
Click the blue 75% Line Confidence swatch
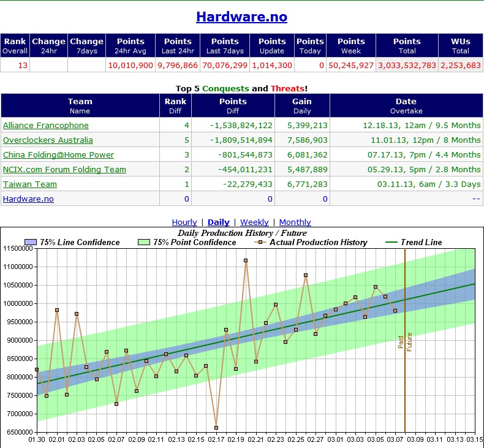coord(31,242)
